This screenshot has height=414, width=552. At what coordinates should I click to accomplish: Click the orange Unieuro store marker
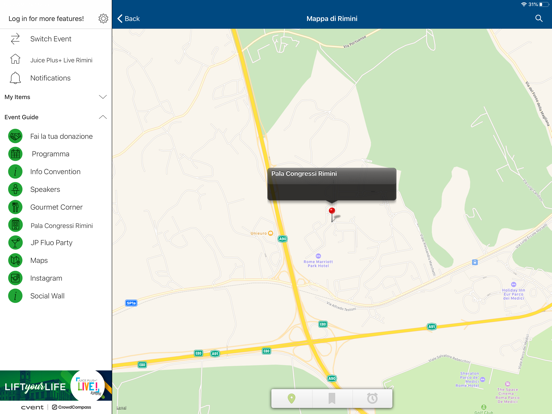pyautogui.click(x=270, y=233)
